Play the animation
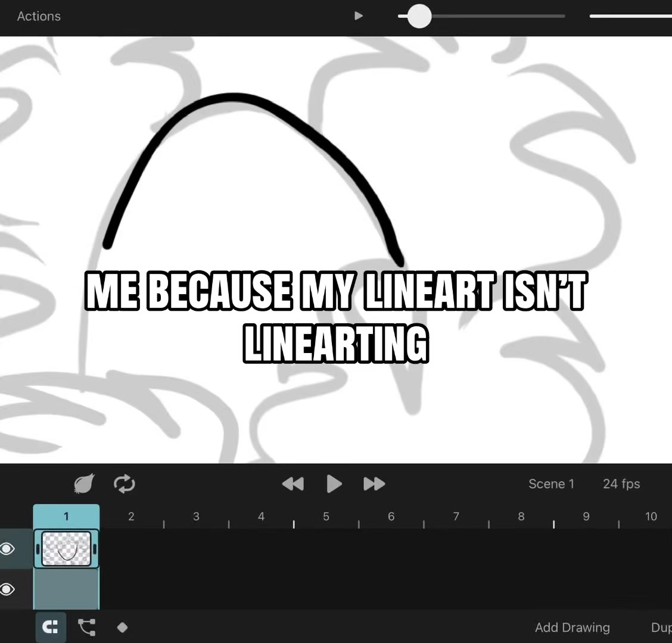672x643 pixels. click(x=334, y=483)
